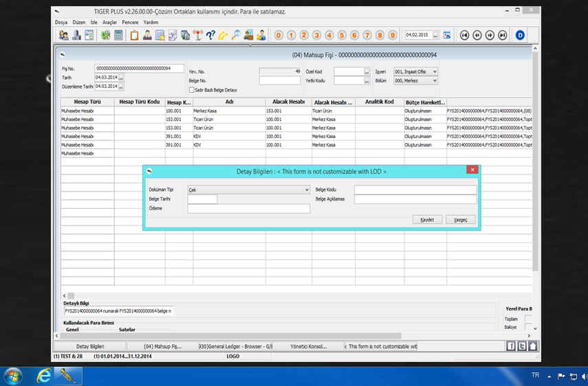Click the Belge Tarihi input field
The image size is (588, 386).
pos(202,199)
